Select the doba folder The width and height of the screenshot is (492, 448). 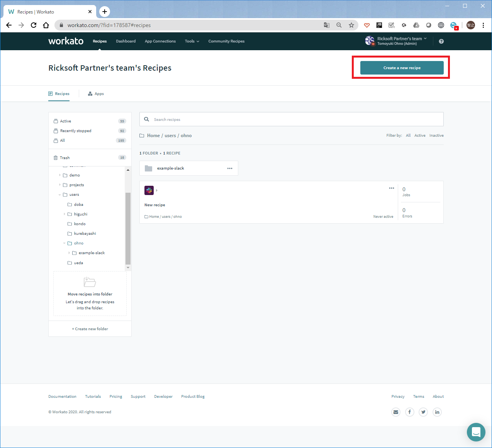coord(78,205)
